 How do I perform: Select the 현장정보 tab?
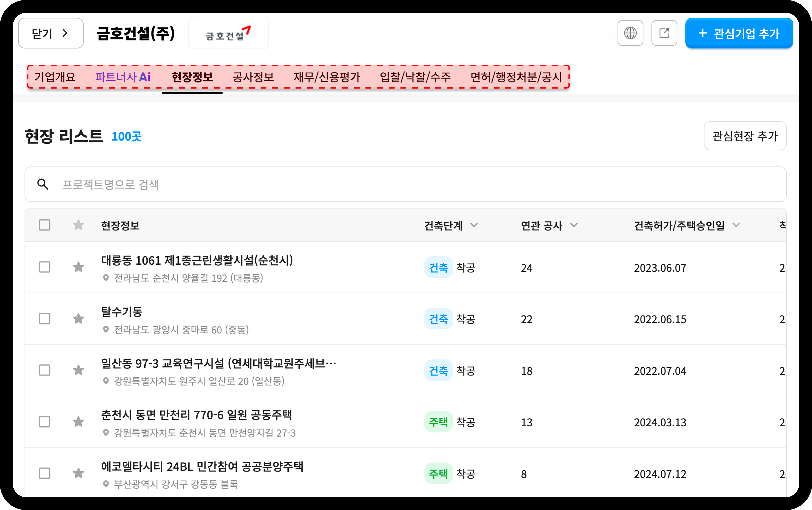[x=192, y=77]
